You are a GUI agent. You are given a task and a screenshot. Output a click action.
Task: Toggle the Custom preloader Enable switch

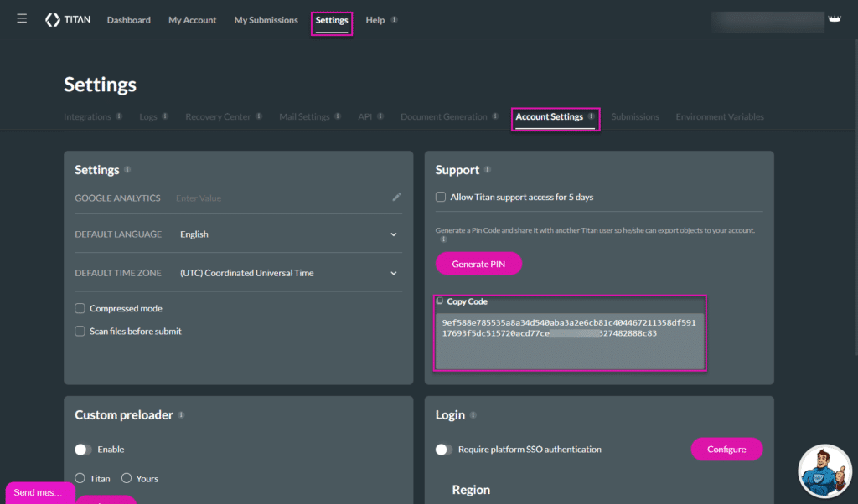[83, 450]
